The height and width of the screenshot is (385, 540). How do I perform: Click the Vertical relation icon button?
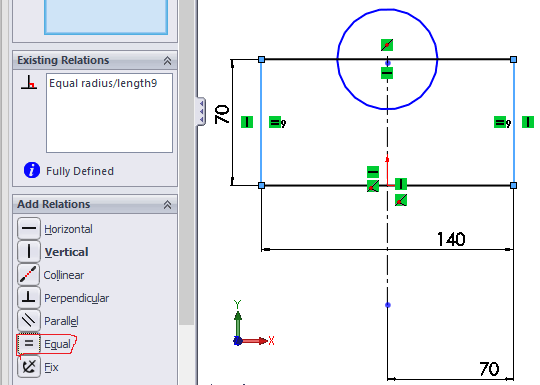[29, 251]
